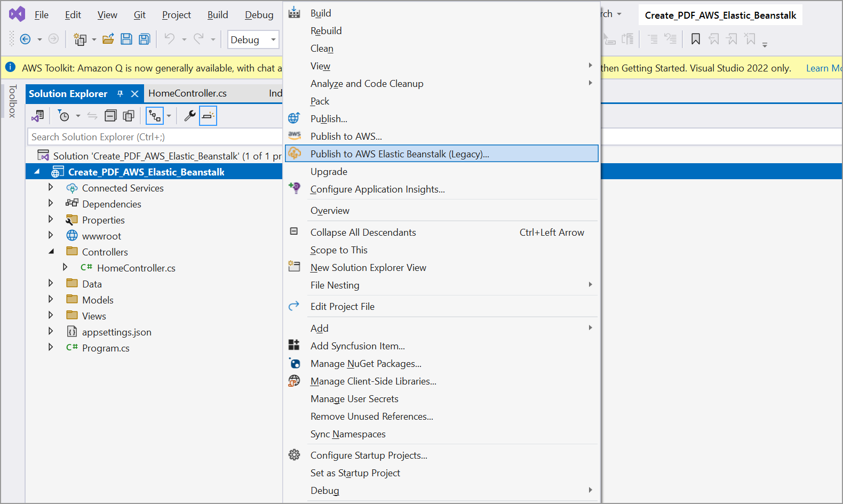The height and width of the screenshot is (504, 843).
Task: Open Properties wrench icon in Solution Explorer
Action: tap(190, 116)
